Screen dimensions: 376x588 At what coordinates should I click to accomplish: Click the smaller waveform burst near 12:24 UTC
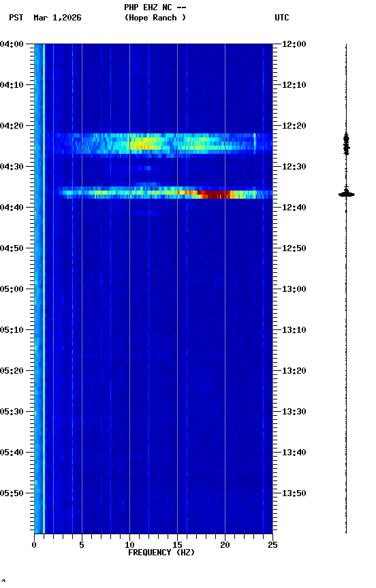pyautogui.click(x=346, y=144)
